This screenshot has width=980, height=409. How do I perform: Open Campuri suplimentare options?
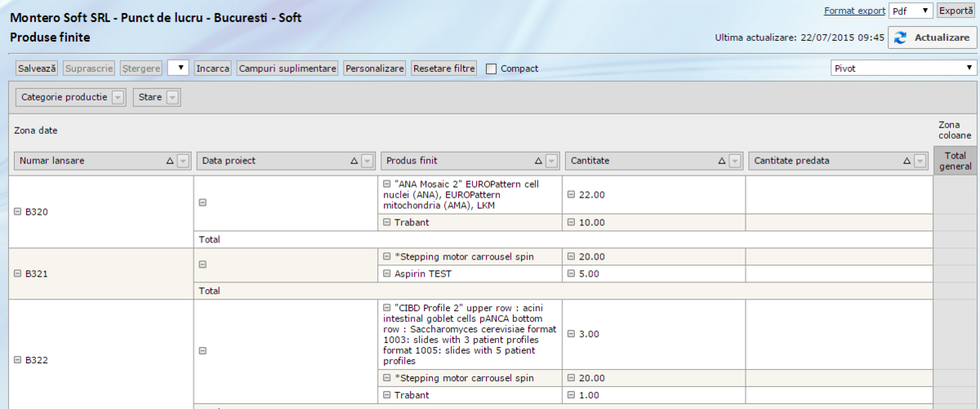[287, 69]
